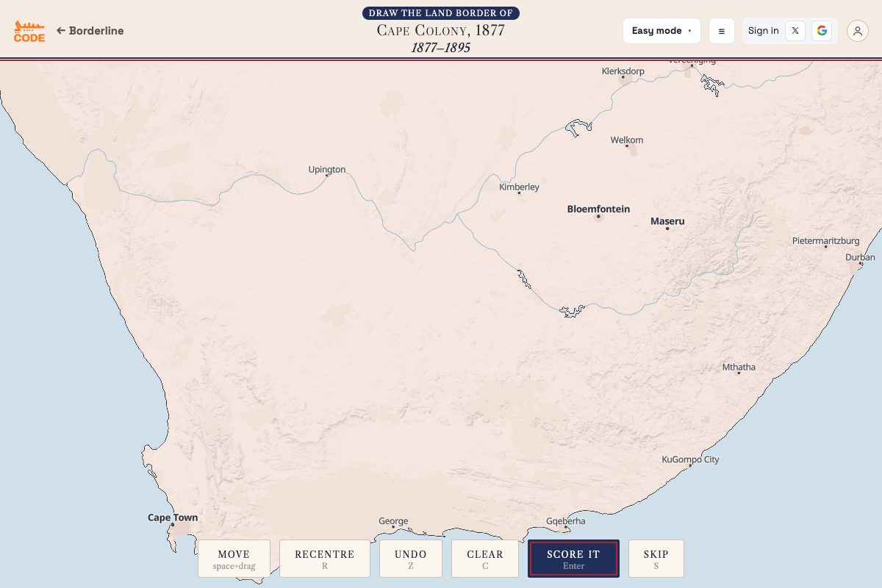
Task: Click the Maseru city marker
Action: (667, 229)
